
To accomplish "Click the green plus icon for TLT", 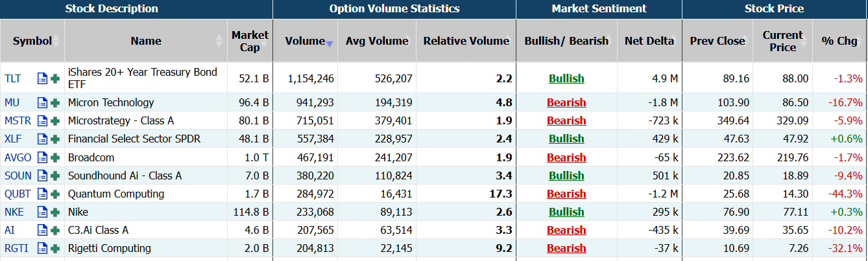I will coord(55,78).
